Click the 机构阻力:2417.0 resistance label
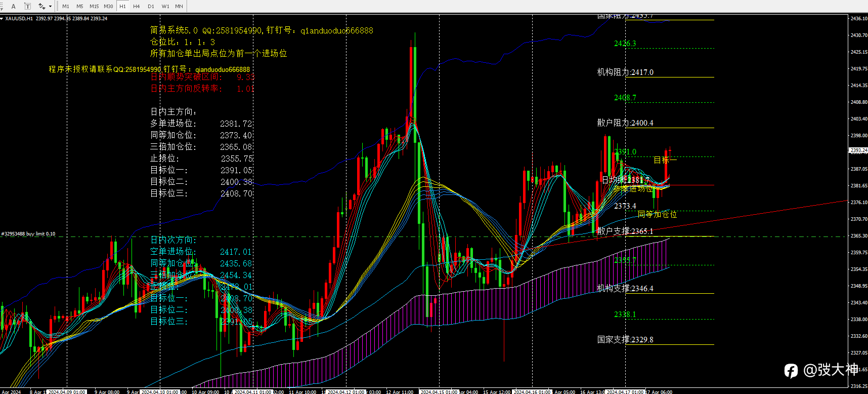The width and height of the screenshot is (868, 394). [625, 72]
